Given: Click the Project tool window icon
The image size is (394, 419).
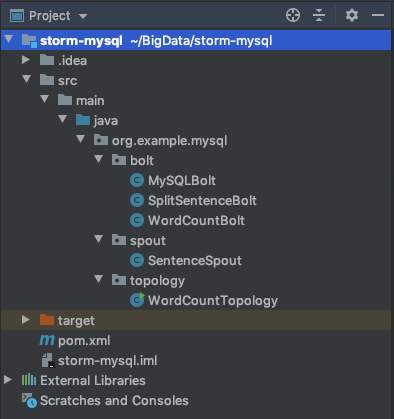Looking at the screenshot, I should tap(17, 16).
